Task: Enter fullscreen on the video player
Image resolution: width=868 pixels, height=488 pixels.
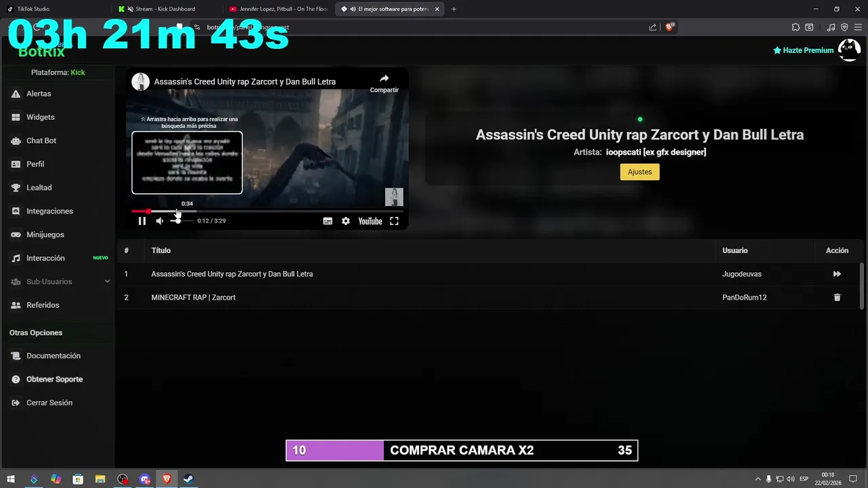Action: [394, 221]
